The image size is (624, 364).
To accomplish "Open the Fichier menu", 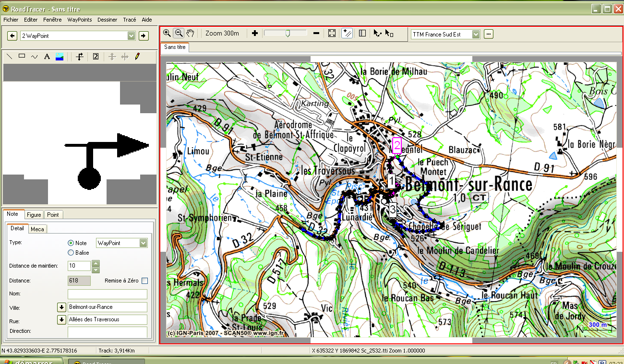I will coord(11,20).
